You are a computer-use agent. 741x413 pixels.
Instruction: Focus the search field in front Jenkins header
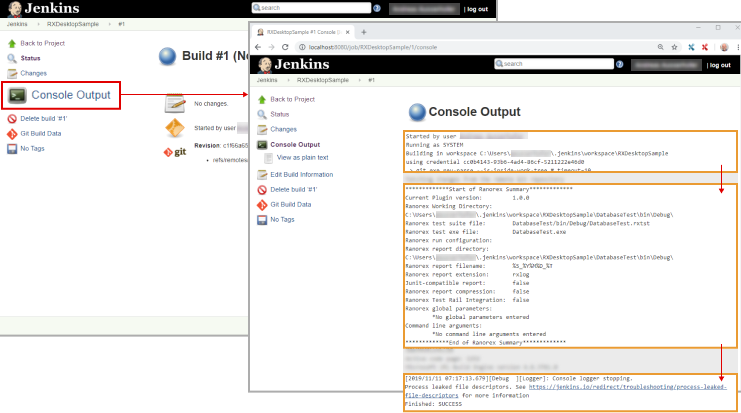(x=554, y=64)
